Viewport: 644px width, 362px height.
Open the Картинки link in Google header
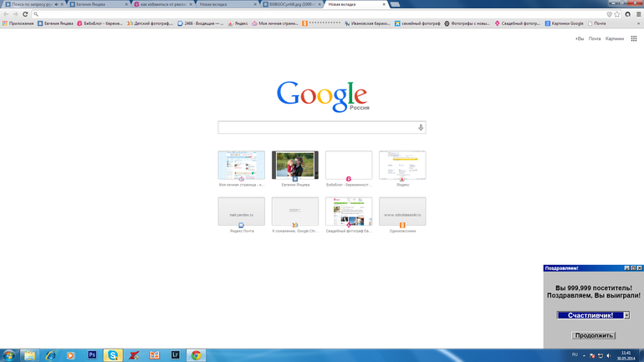click(x=614, y=38)
